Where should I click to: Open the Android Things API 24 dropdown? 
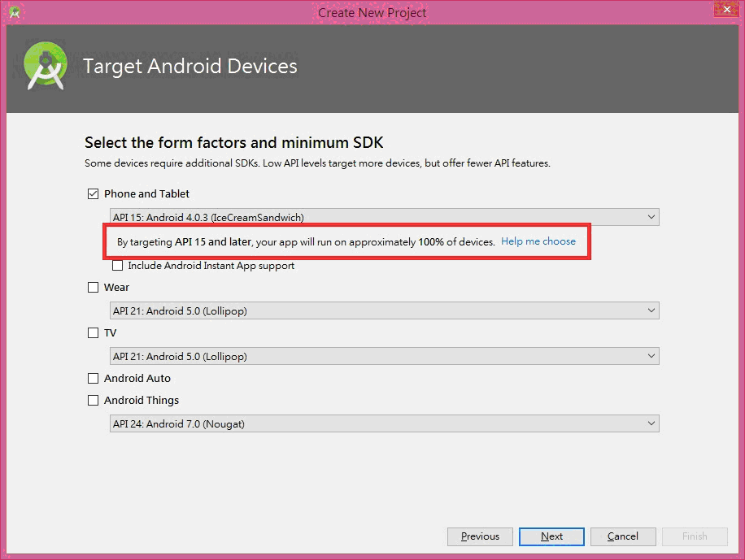tap(385, 423)
